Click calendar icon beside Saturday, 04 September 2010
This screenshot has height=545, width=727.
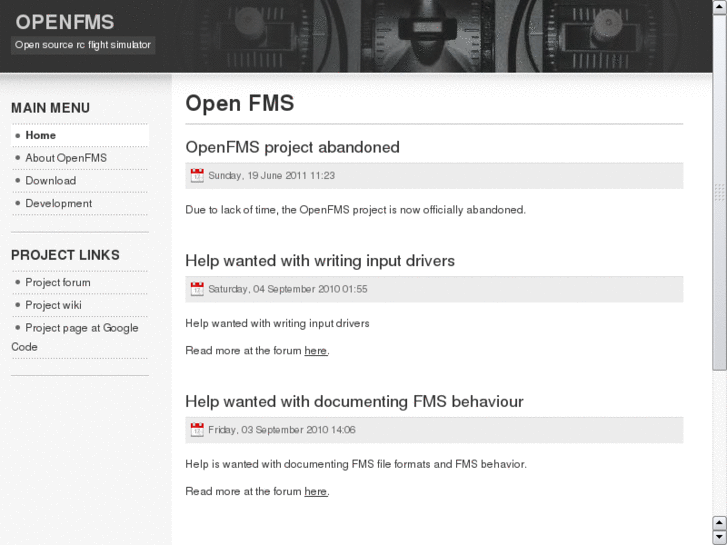(197, 289)
